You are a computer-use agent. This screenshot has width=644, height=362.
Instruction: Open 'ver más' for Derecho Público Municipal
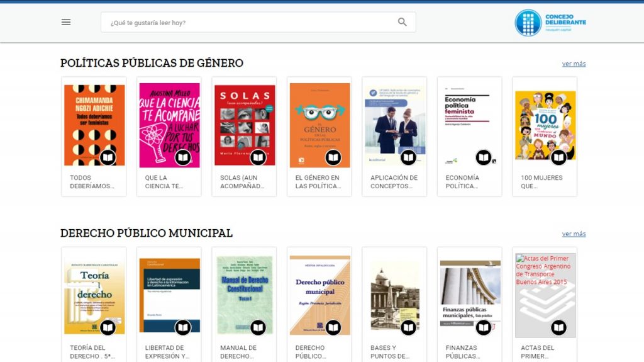574,234
